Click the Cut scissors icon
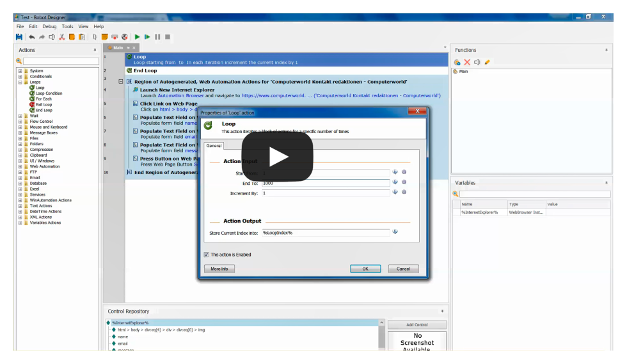The image size is (627, 364). [x=61, y=37]
